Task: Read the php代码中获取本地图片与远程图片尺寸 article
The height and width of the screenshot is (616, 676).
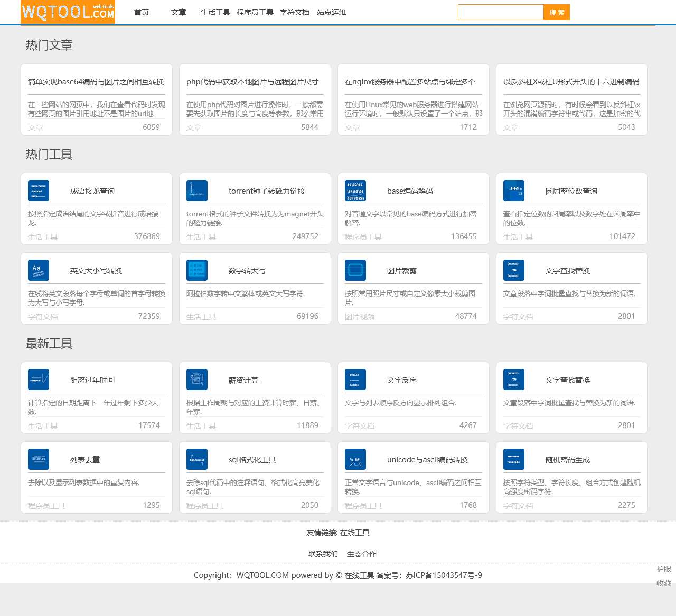Action: tap(252, 82)
